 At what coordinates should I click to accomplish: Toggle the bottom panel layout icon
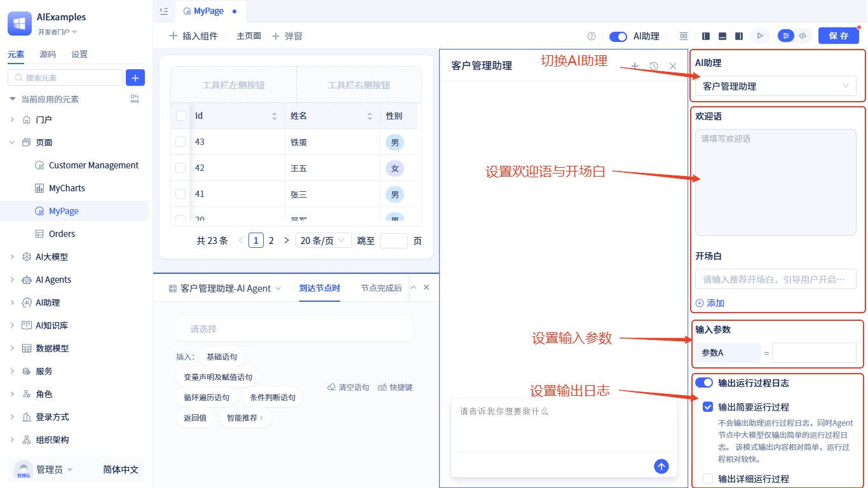coord(722,36)
